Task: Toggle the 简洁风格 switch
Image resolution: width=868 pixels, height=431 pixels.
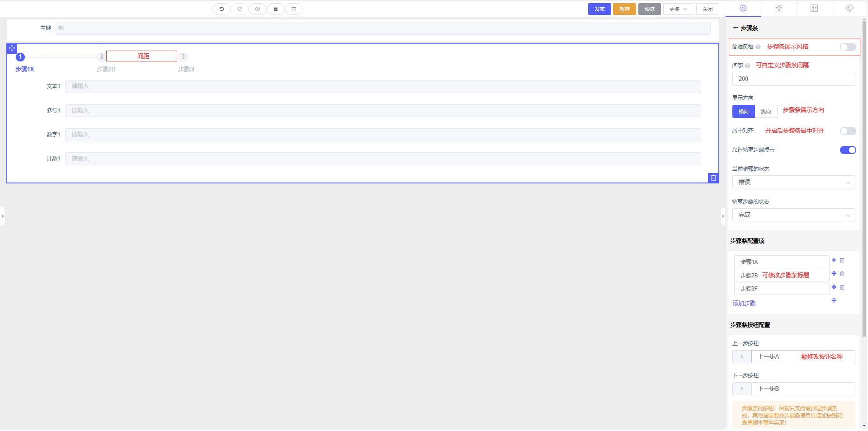Action: [x=848, y=47]
